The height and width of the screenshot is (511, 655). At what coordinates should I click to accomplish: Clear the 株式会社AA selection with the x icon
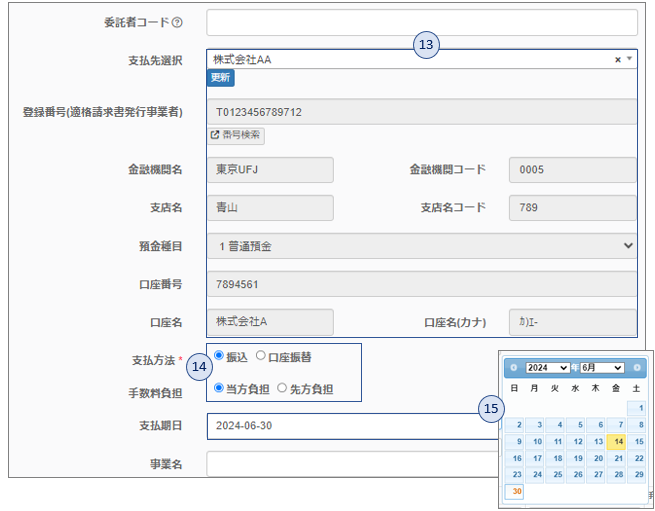(618, 60)
